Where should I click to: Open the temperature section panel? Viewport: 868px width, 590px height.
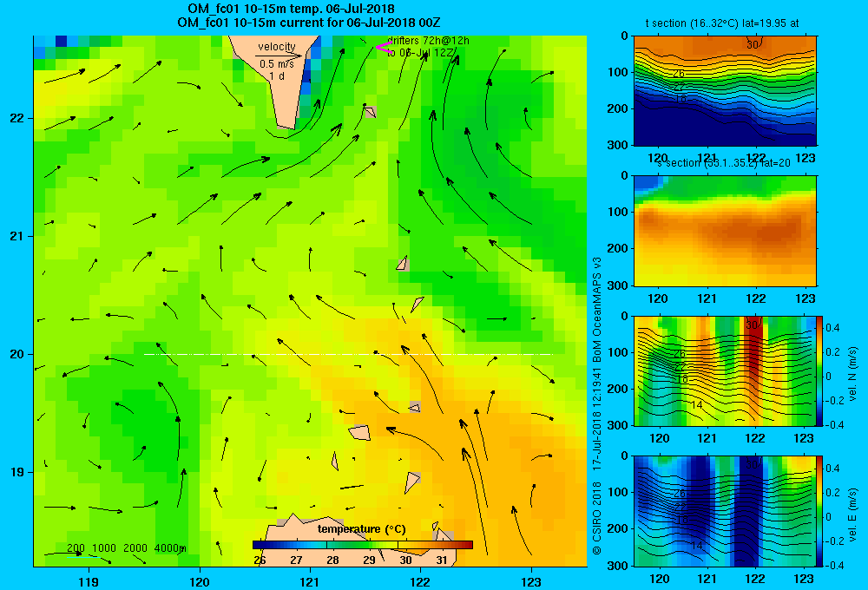(x=725, y=91)
